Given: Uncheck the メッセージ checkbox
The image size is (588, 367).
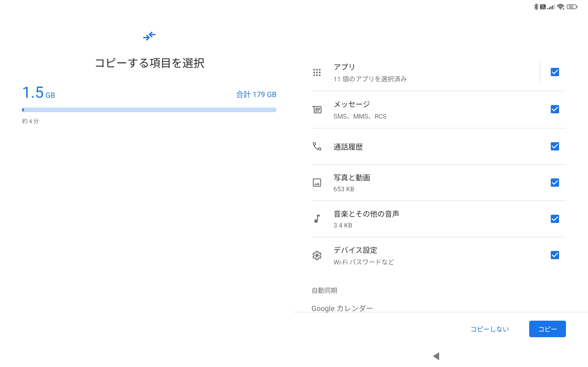Looking at the screenshot, I should [555, 109].
